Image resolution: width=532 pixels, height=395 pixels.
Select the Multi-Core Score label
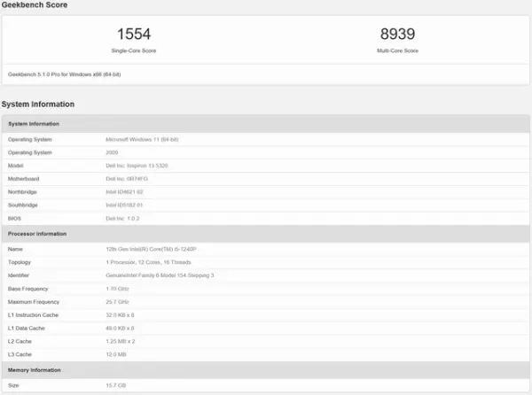tap(398, 50)
